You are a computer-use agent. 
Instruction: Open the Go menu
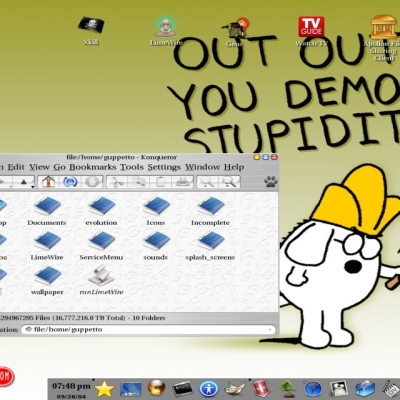[60, 167]
